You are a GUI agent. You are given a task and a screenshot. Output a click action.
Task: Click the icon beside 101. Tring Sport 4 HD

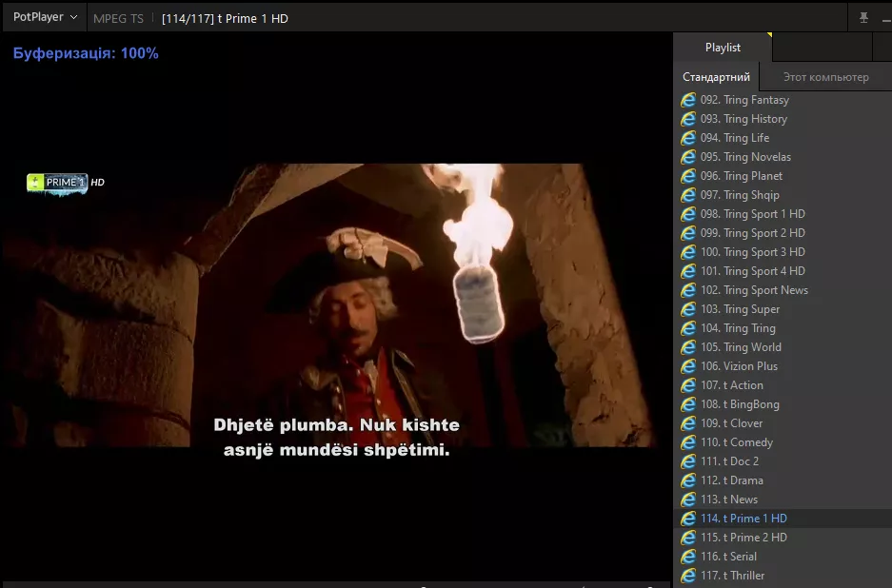(688, 271)
